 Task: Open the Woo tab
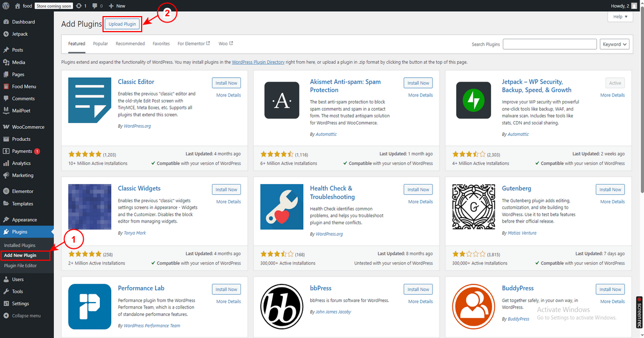point(225,44)
